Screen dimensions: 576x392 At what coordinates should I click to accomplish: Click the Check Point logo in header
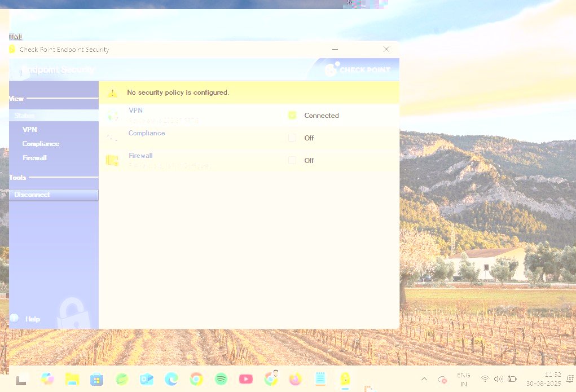(357, 69)
